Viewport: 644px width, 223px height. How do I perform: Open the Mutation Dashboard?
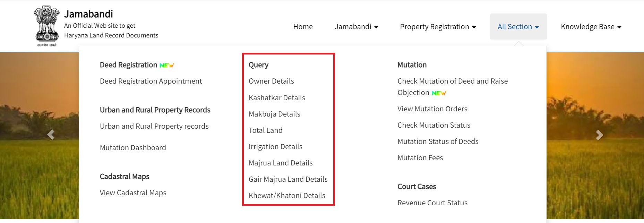[133, 147]
